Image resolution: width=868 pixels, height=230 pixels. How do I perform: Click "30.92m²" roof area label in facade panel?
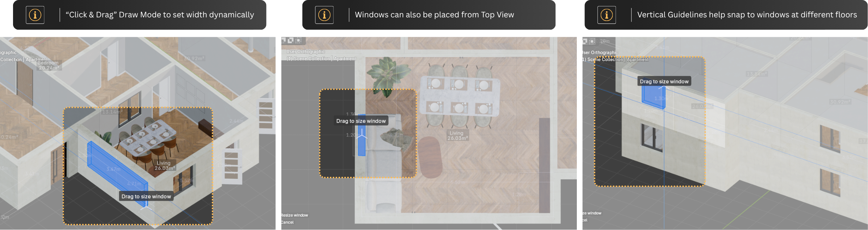pos(840,102)
